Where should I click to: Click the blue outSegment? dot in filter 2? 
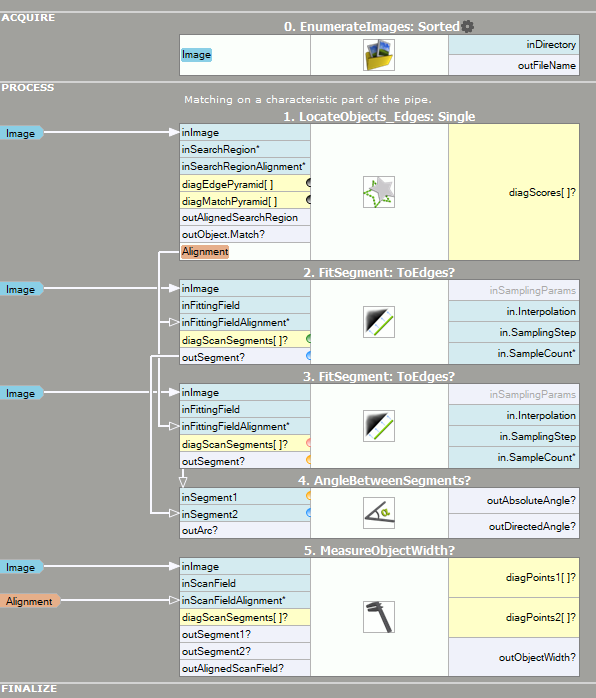click(308, 356)
